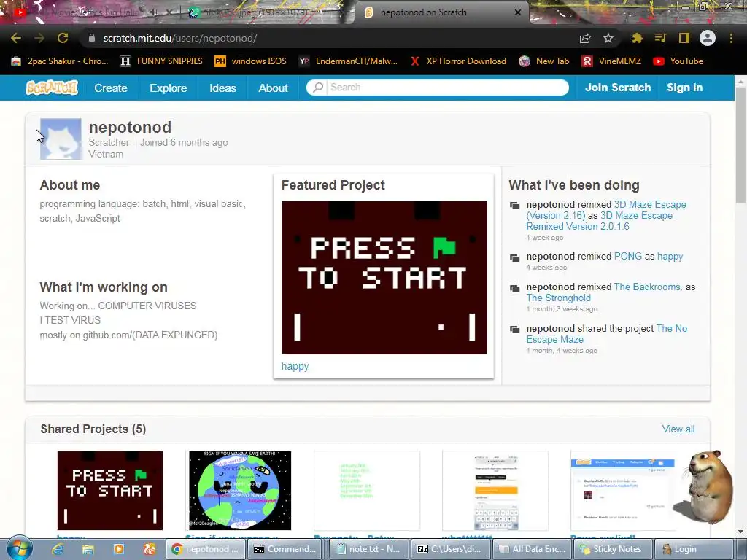Open Explore in Scratch navbar

point(169,87)
